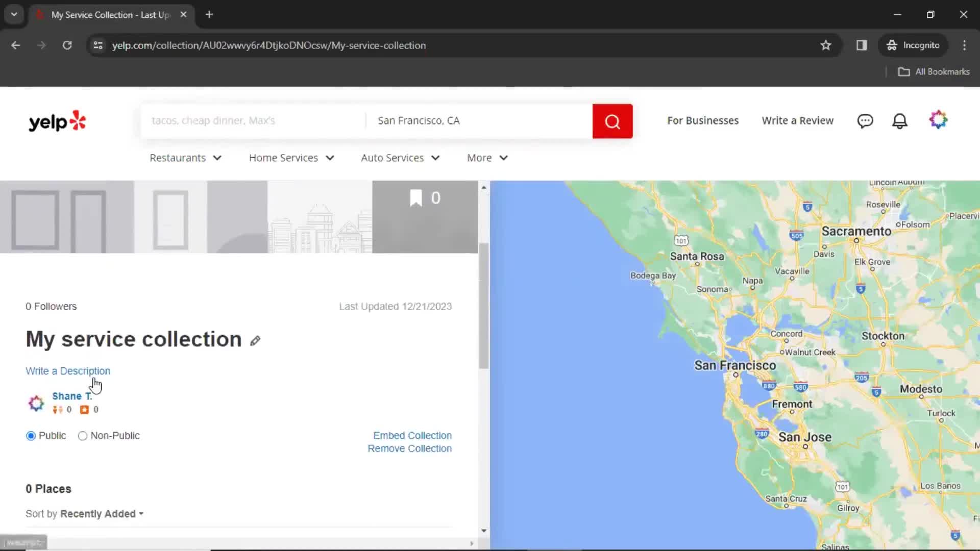Expand the Home Services menu
Viewport: 980px width, 551px height.
(x=291, y=158)
